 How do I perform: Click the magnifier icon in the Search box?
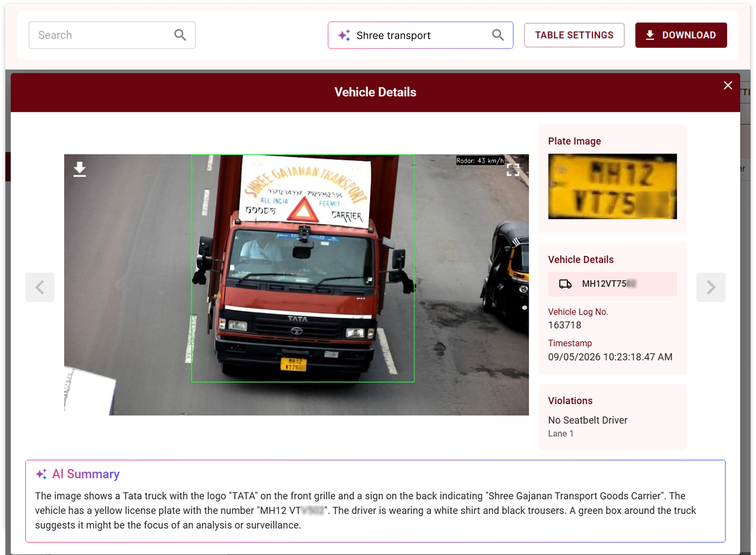pos(180,35)
